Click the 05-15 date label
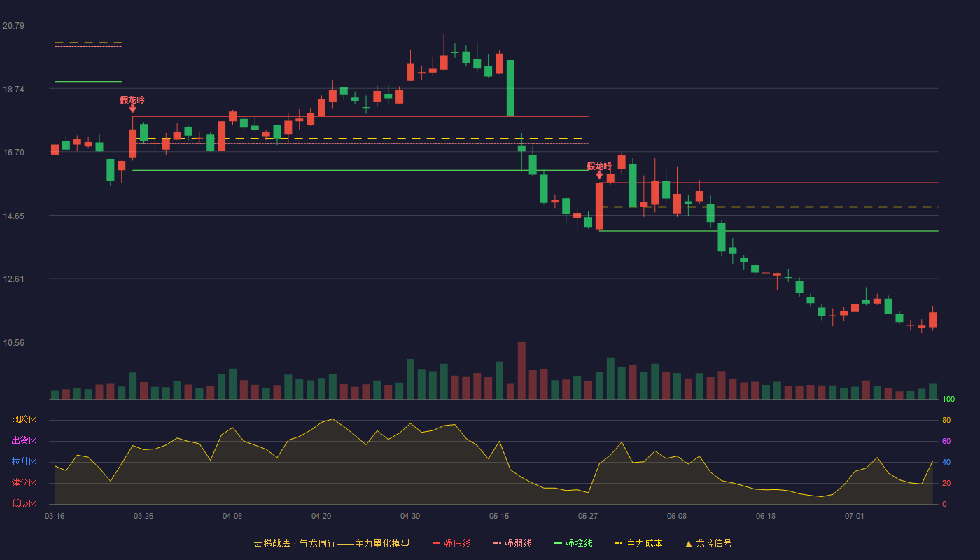 pyautogui.click(x=499, y=516)
